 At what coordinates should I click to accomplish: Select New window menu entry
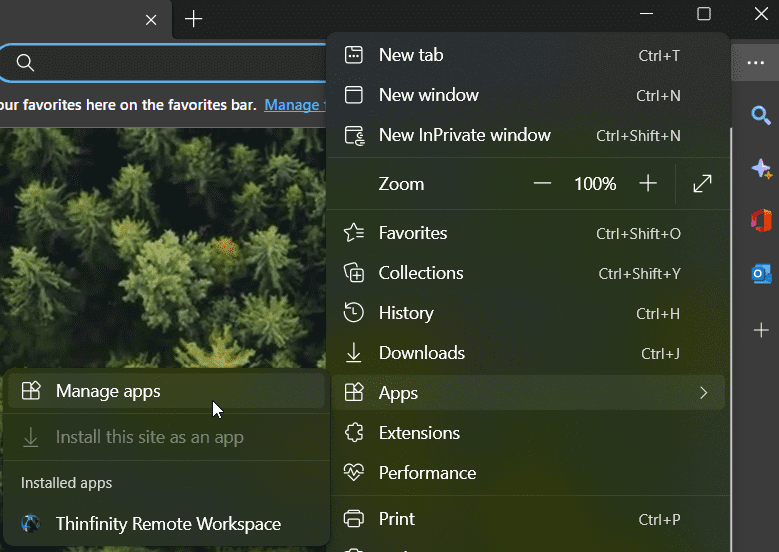coord(529,95)
